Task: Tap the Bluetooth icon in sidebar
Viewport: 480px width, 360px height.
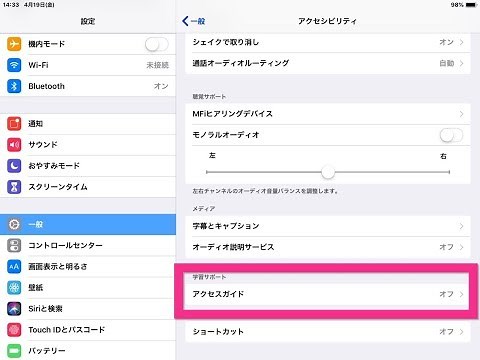Action: click(14, 86)
